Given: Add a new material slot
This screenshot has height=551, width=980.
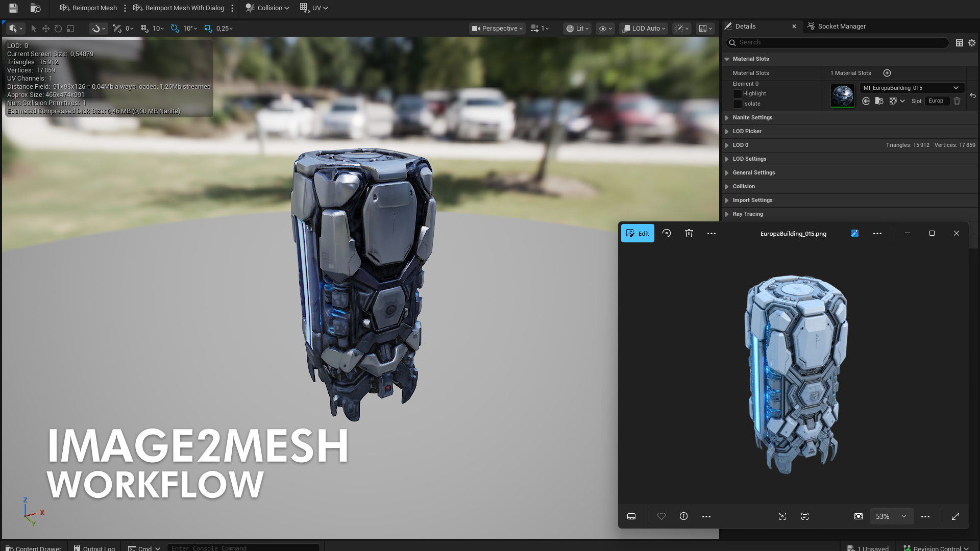Looking at the screenshot, I should (887, 73).
